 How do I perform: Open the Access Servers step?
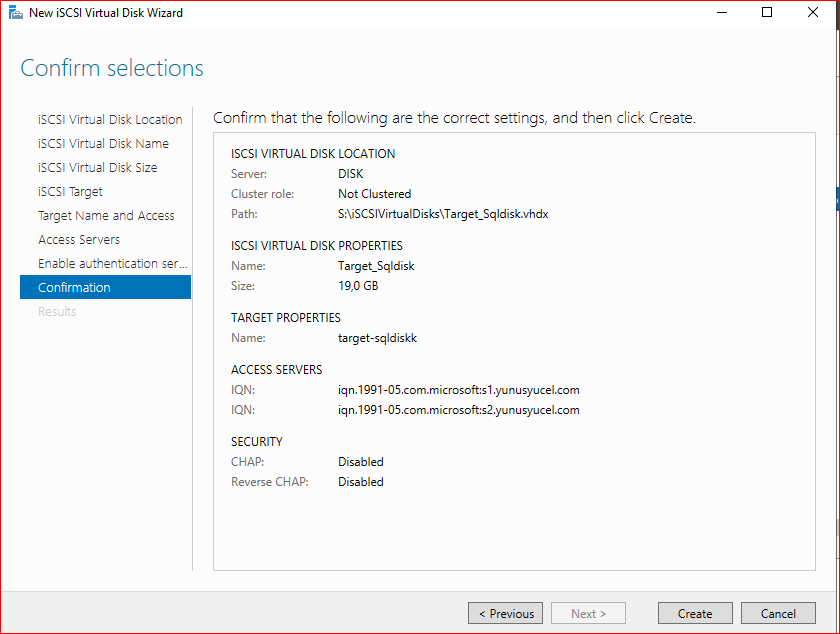(79, 240)
